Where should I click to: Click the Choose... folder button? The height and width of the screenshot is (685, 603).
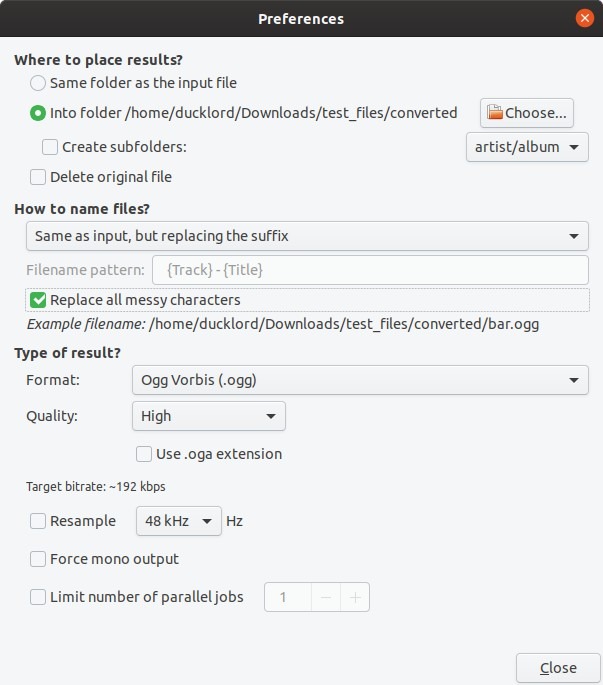pyautogui.click(x=527, y=113)
